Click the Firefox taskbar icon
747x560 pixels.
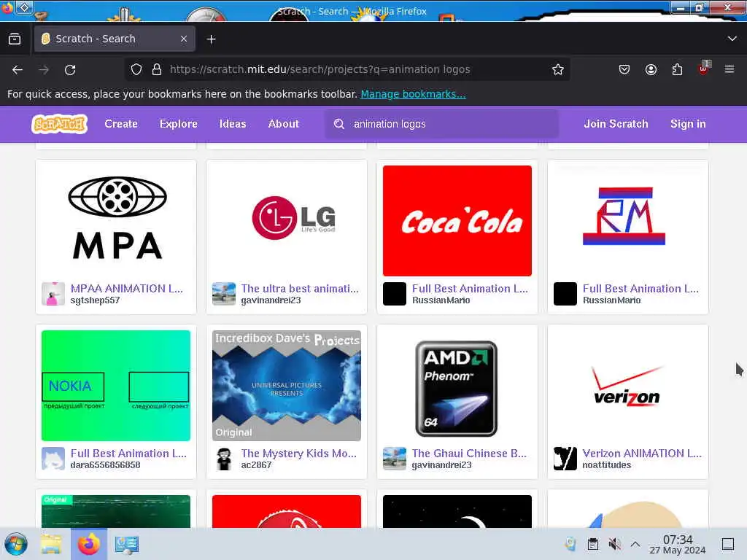88,544
